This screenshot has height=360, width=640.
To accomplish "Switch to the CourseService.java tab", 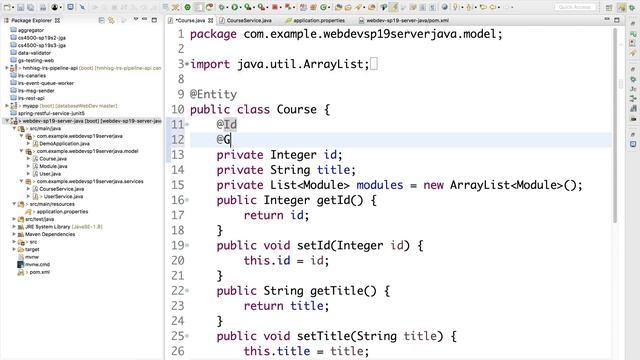I will pyautogui.click(x=245, y=20).
